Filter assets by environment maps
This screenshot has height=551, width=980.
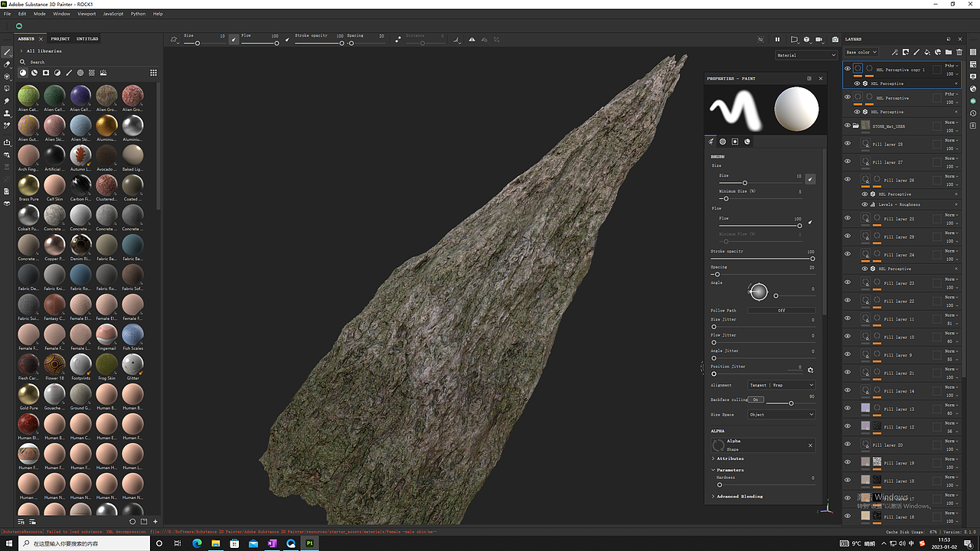tap(103, 73)
